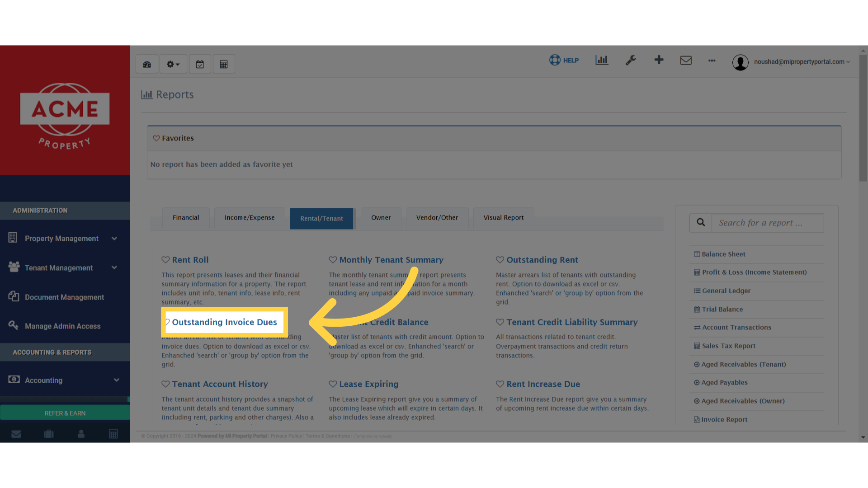
Task: Open the Monthly Tenant Summary report
Action: [x=392, y=260]
